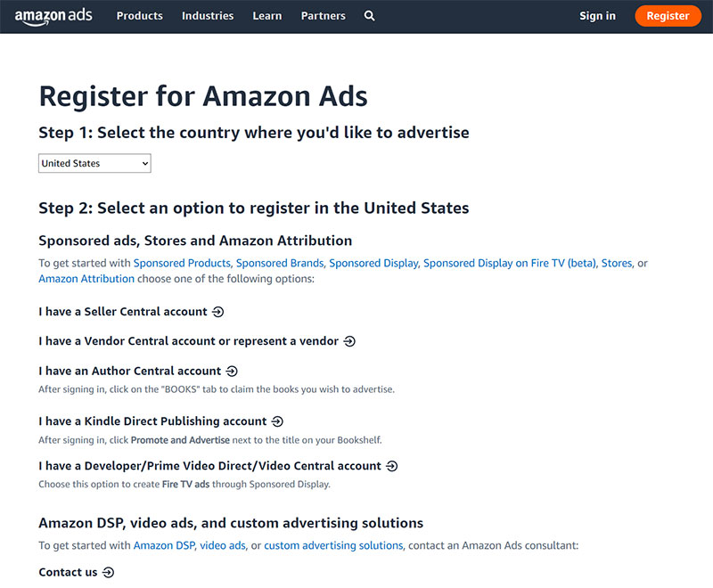
Task: Click arrow icon beside Author Central account
Action: 232,371
